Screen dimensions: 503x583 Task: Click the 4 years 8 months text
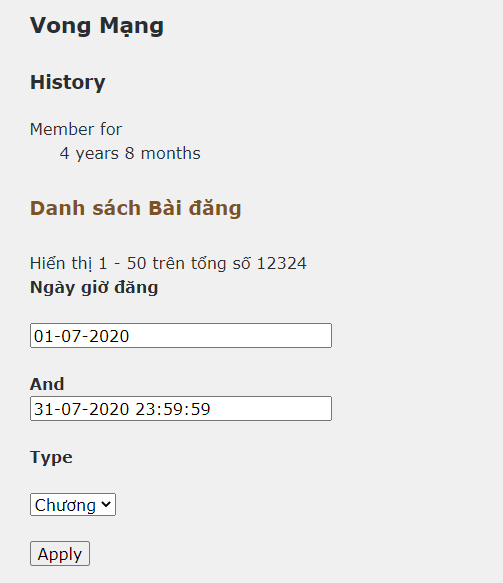(130, 154)
